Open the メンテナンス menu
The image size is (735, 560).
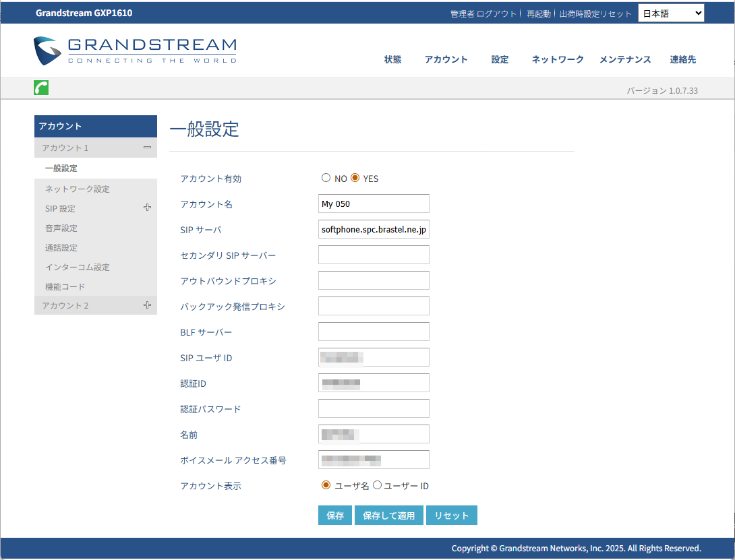[625, 59]
